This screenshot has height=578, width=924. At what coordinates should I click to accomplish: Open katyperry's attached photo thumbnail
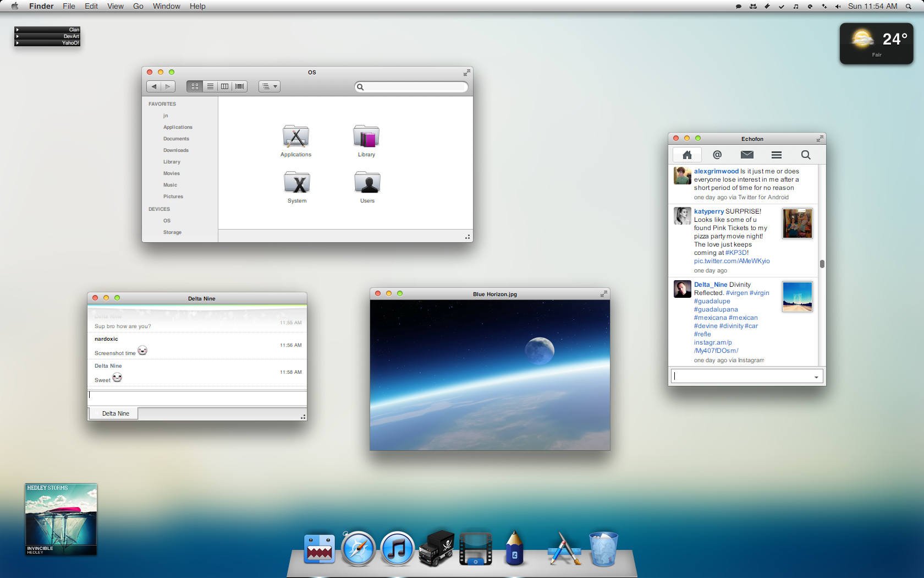[x=798, y=223]
